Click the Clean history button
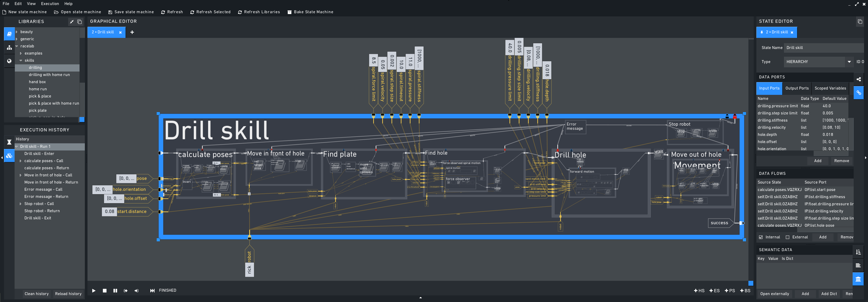The width and height of the screenshot is (868, 302). (x=36, y=294)
